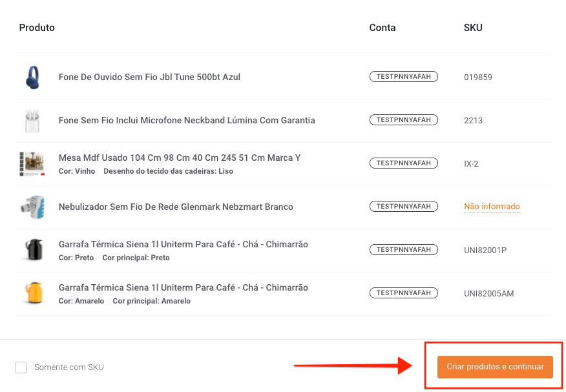Click the Conta column header

click(383, 28)
